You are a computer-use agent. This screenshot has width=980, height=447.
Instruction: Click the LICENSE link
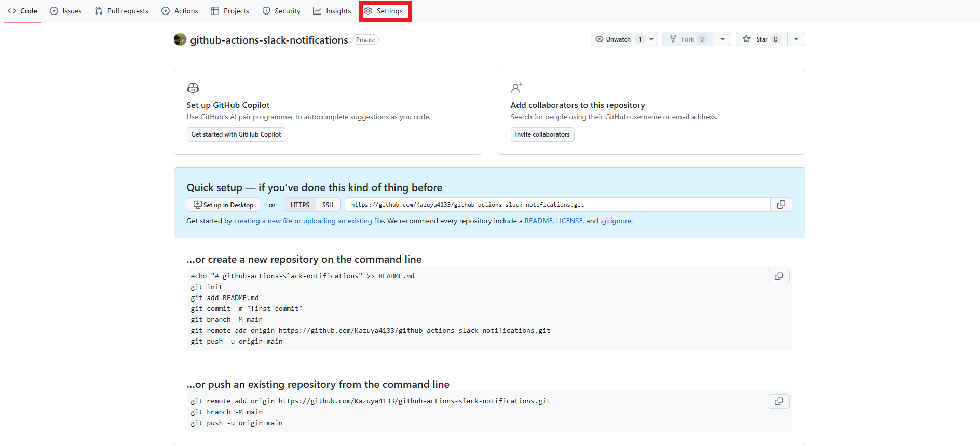[x=569, y=221]
